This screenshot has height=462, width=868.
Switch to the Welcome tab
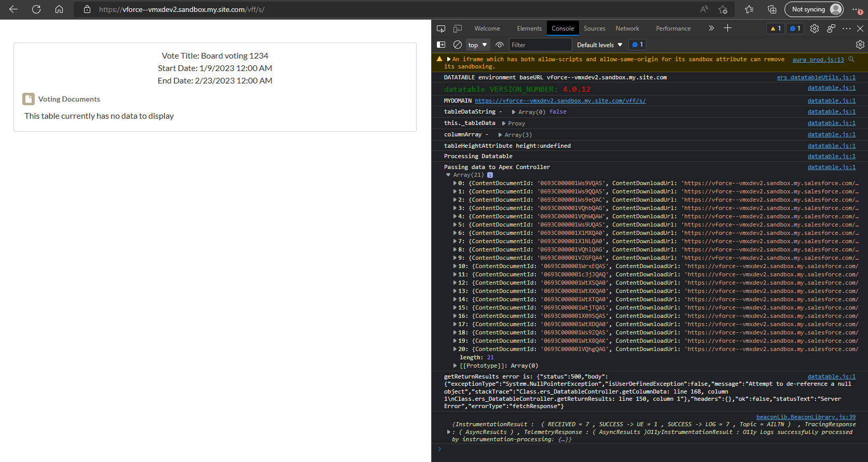point(487,29)
